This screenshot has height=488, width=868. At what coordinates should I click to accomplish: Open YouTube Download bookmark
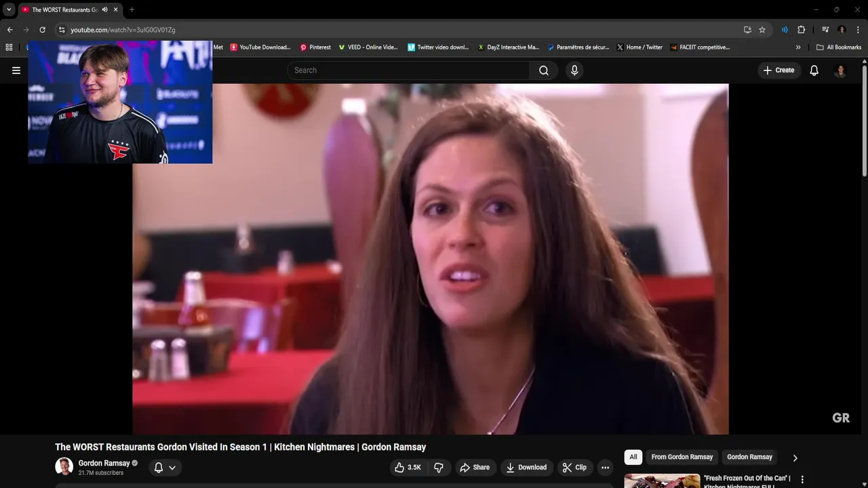click(260, 47)
